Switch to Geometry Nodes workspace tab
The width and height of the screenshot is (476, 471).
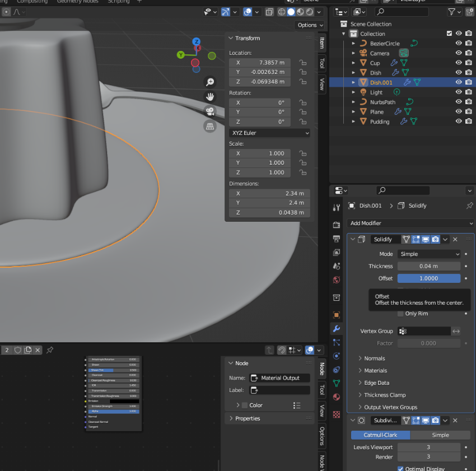77,2
